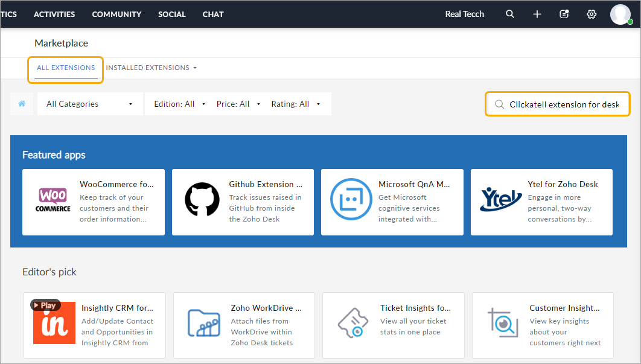Viewport: 641px width, 364px height.
Task: Click the Ytel logo icon
Action: coord(501,199)
